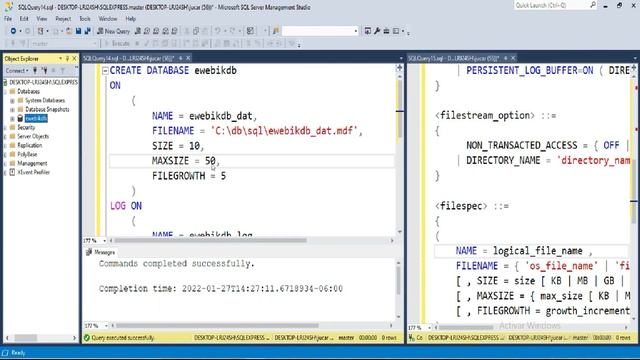Open the find combo box dropdown in toolbar
The height and width of the screenshot is (360, 640).
tap(356, 31)
